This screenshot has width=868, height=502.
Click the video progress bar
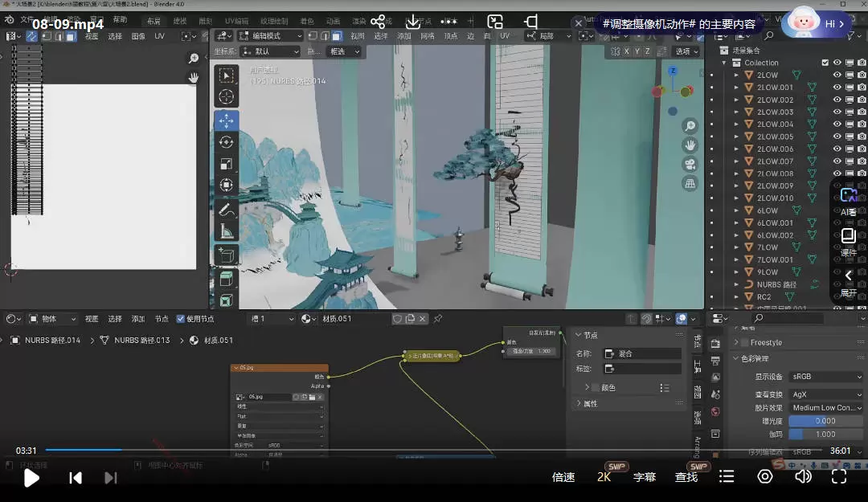click(x=432, y=450)
